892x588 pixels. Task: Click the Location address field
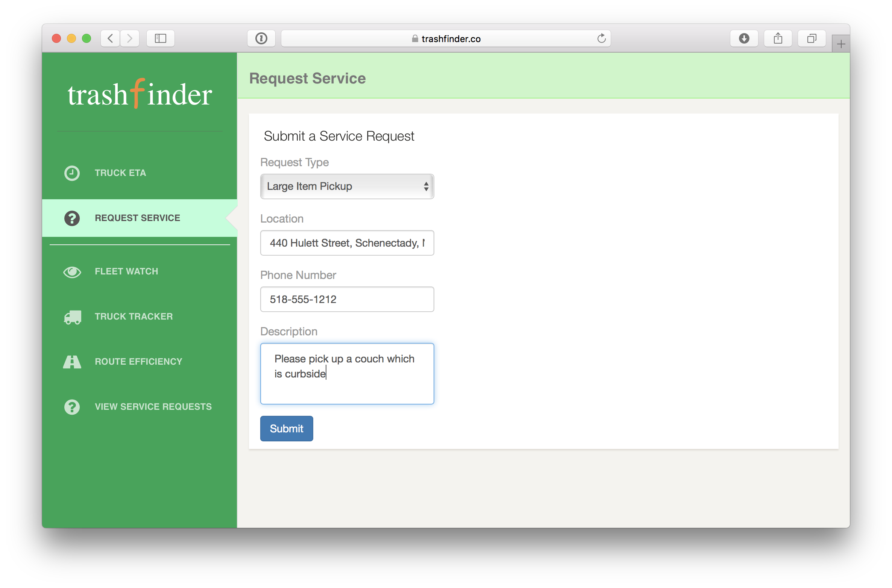[347, 243]
